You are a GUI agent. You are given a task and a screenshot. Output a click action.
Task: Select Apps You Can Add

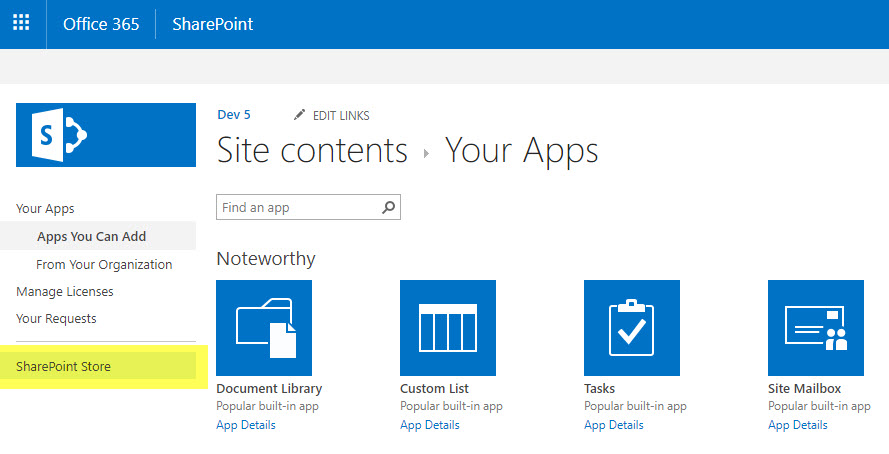tap(91, 236)
